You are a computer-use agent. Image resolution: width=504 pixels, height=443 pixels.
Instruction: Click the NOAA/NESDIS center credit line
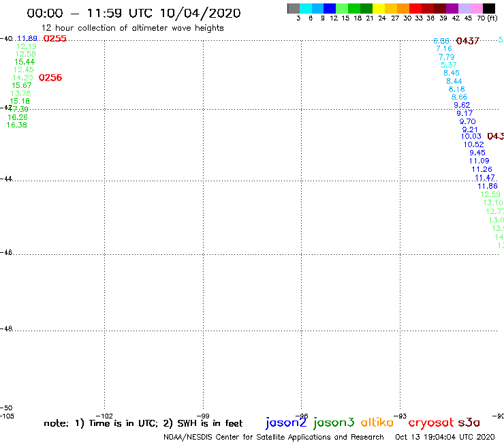pos(274,437)
